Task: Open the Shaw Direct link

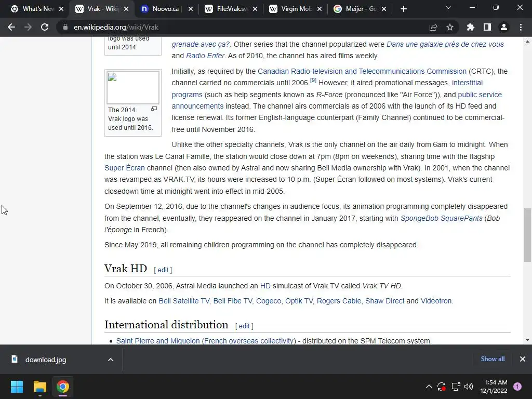Action: tap(385, 301)
